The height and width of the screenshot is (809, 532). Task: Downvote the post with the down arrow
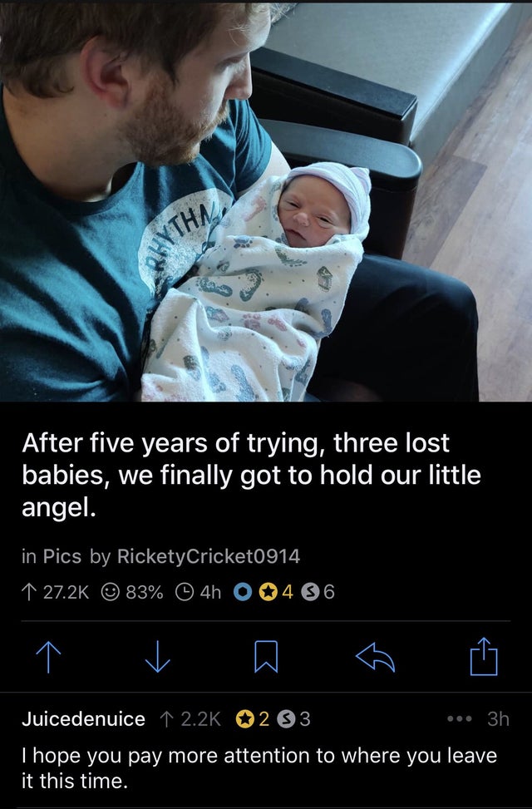pos(157,657)
